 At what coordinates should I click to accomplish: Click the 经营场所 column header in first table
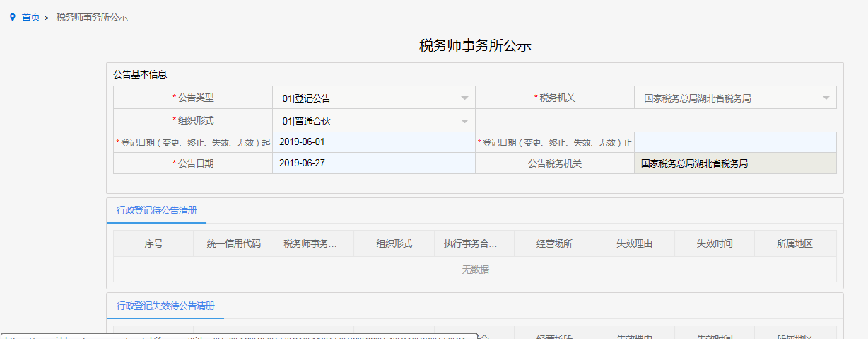(554, 243)
